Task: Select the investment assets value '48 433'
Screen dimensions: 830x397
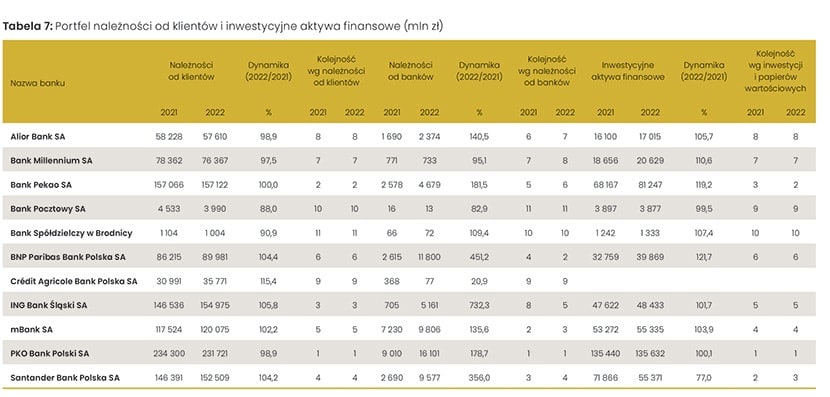Action: [650, 305]
